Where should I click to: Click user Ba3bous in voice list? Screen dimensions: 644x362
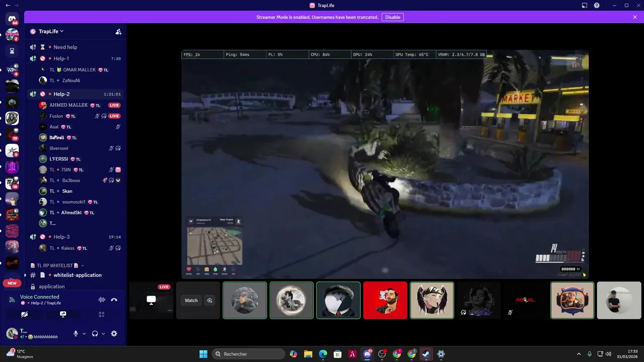click(80, 180)
